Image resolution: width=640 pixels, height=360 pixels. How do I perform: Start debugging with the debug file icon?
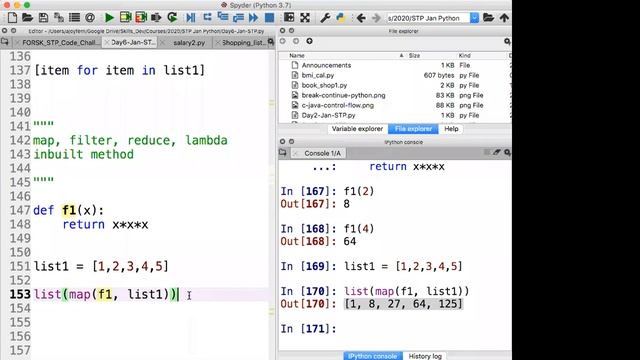point(191,18)
